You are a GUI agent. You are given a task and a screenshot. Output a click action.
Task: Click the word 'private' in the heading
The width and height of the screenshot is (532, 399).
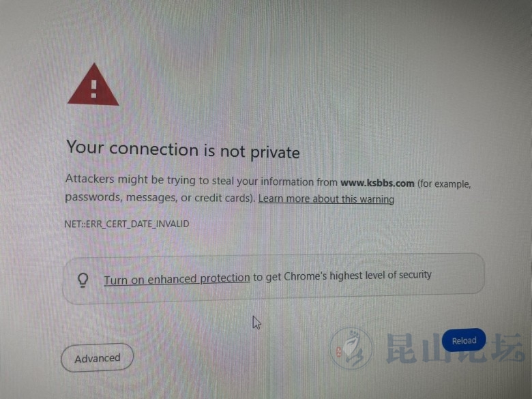coord(275,153)
